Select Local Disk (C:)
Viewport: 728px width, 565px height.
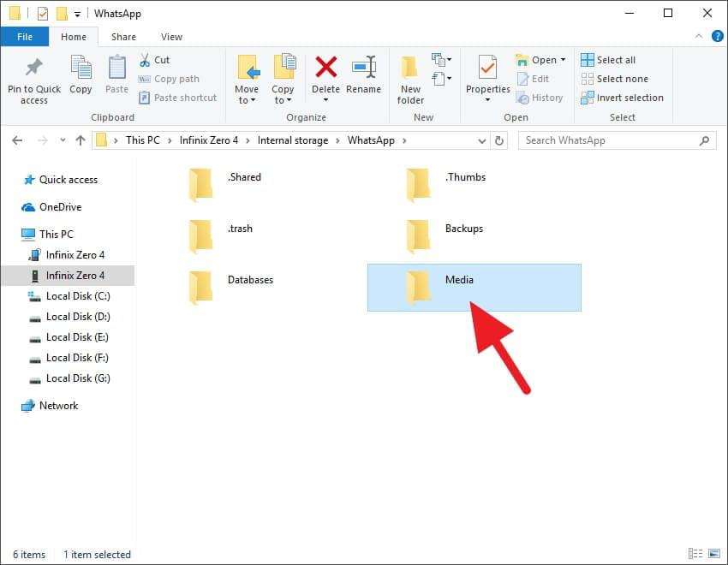point(69,296)
